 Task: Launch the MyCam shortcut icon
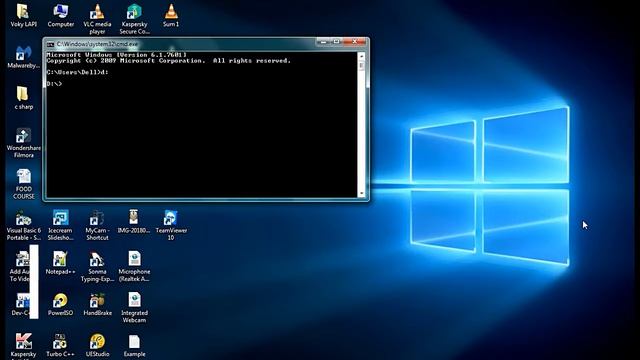pyautogui.click(x=97, y=225)
